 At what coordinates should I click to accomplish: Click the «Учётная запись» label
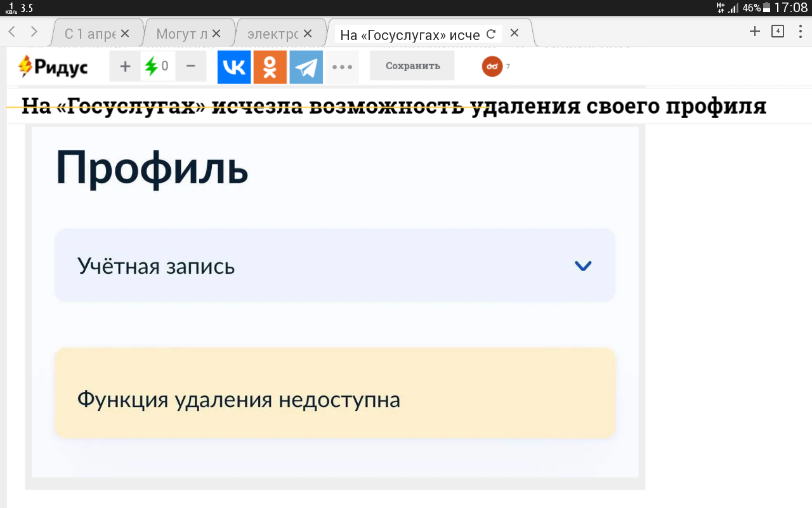pyautogui.click(x=156, y=266)
